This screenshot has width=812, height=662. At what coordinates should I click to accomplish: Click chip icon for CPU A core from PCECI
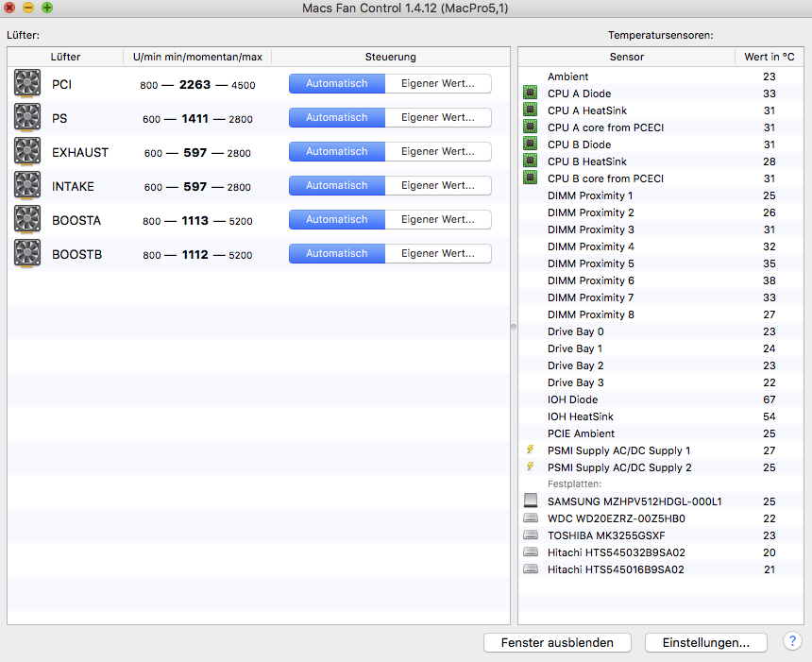(x=530, y=127)
